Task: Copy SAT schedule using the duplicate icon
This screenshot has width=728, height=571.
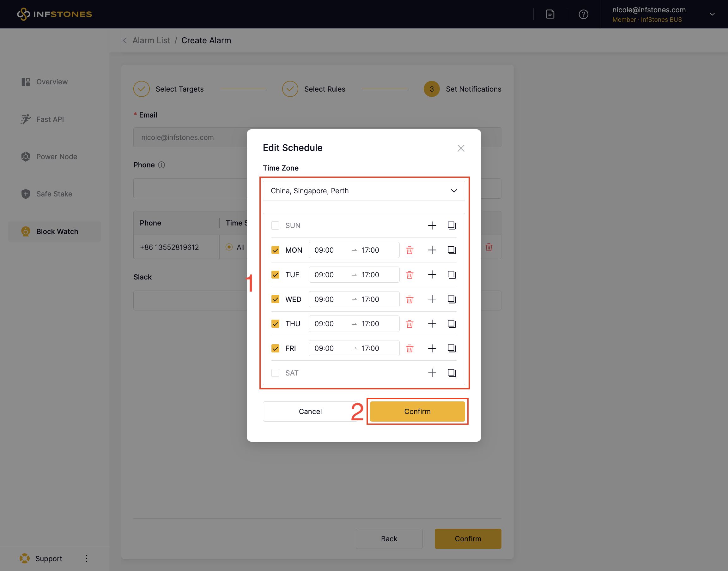Action: point(452,373)
